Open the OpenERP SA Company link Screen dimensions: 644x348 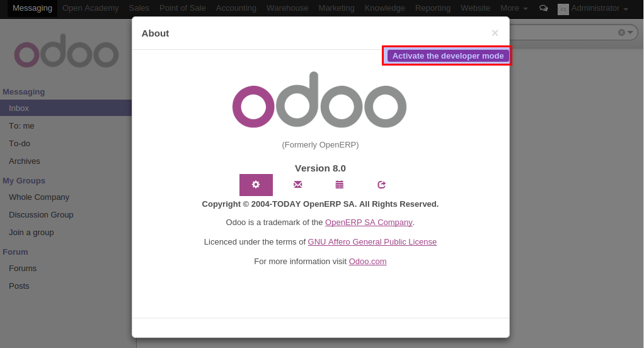point(369,223)
